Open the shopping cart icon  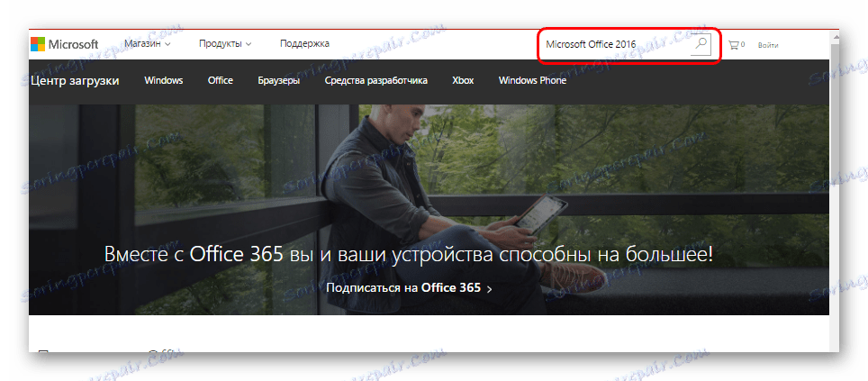click(736, 45)
